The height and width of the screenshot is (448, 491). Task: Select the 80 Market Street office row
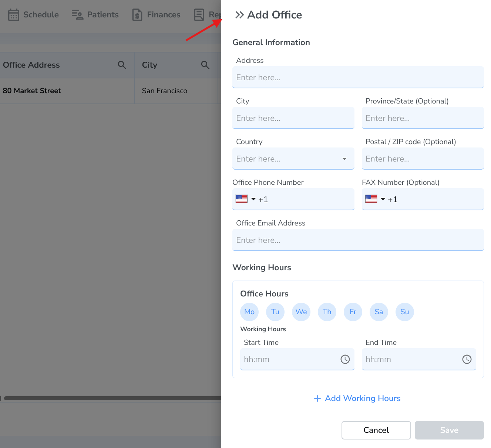coord(32,91)
